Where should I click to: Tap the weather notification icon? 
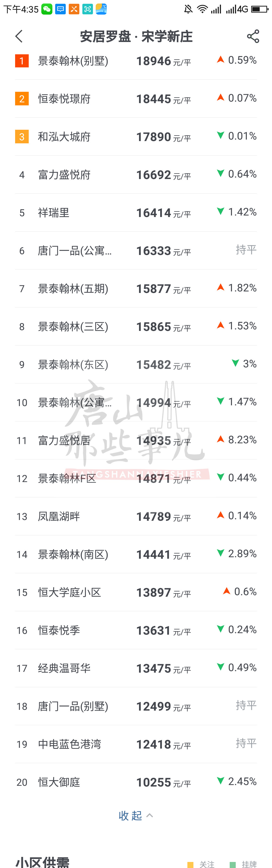point(101,9)
